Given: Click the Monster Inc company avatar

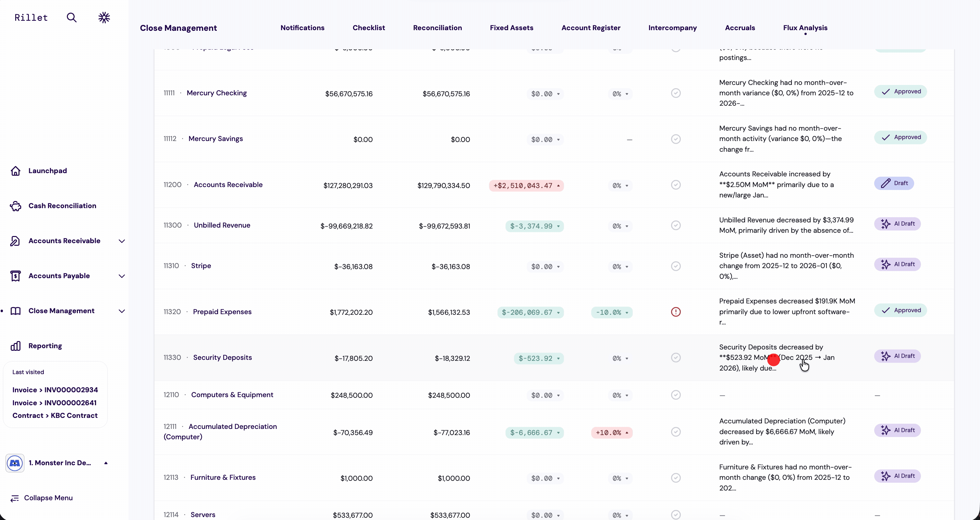Looking at the screenshot, I should tap(15, 463).
